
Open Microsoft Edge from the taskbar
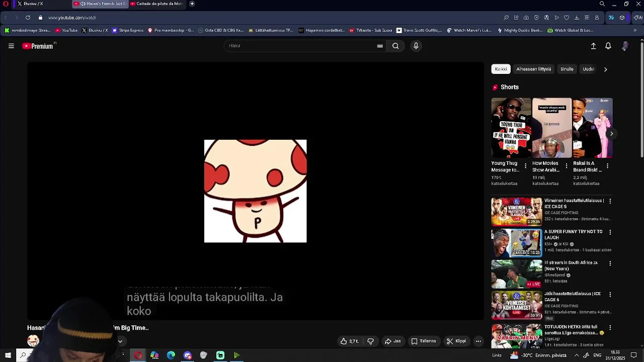pyautogui.click(x=171, y=355)
